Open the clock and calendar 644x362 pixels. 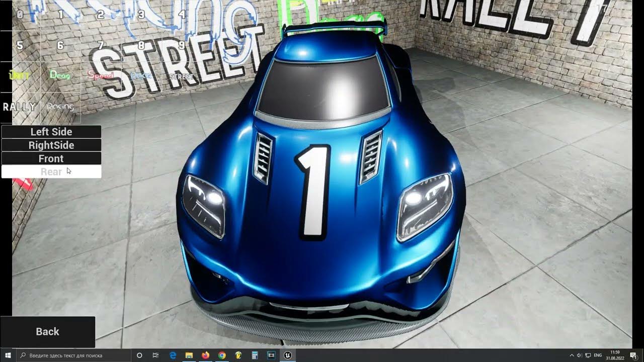click(x=615, y=355)
